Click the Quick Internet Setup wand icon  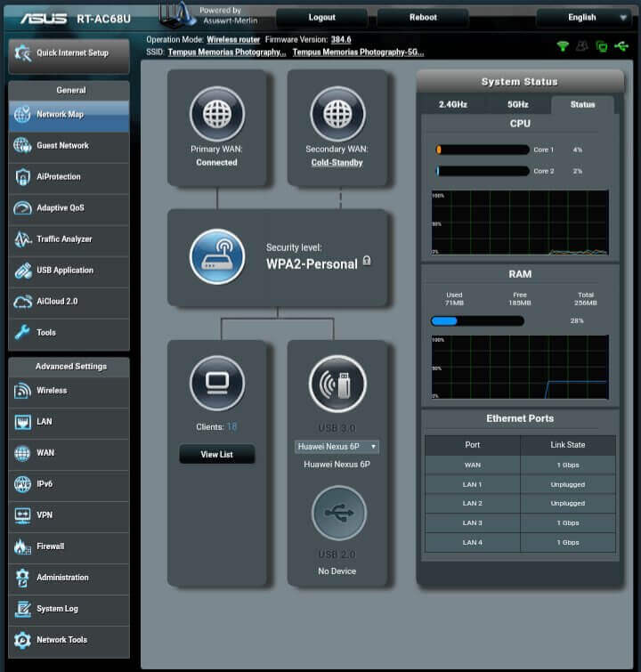coord(22,53)
